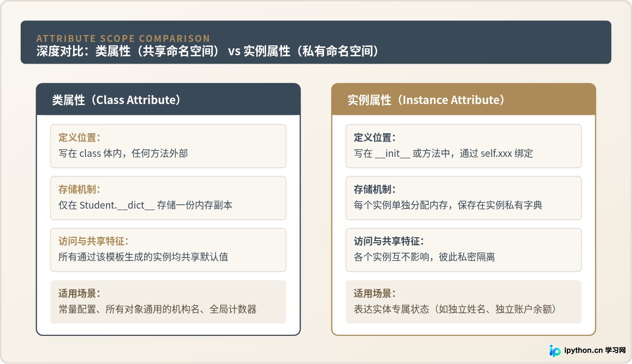Click the "ATTRIBUTE SCOPE COMPARISON" subtitle

(123, 38)
